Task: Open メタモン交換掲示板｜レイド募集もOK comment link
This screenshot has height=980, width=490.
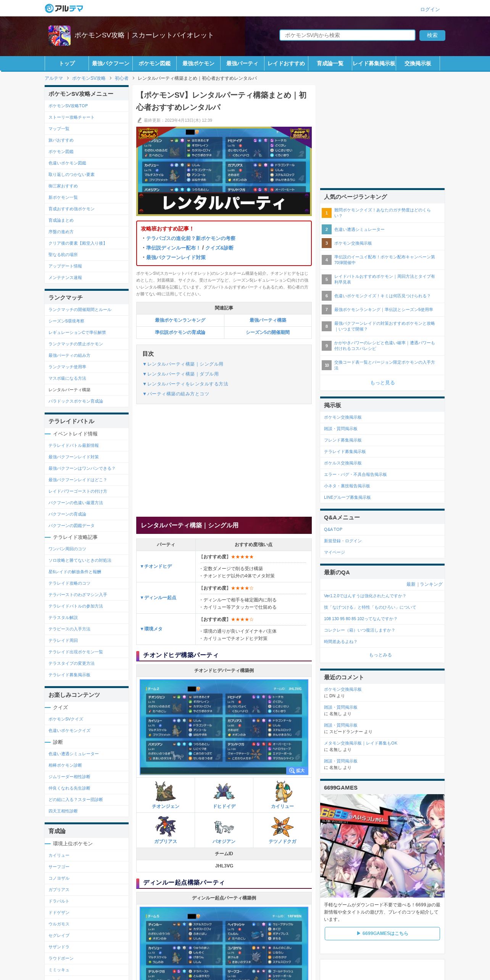Action: click(x=361, y=743)
